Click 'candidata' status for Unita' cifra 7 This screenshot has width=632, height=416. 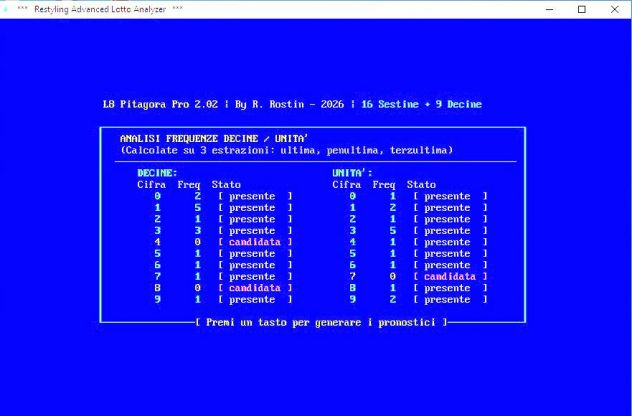(x=450, y=277)
